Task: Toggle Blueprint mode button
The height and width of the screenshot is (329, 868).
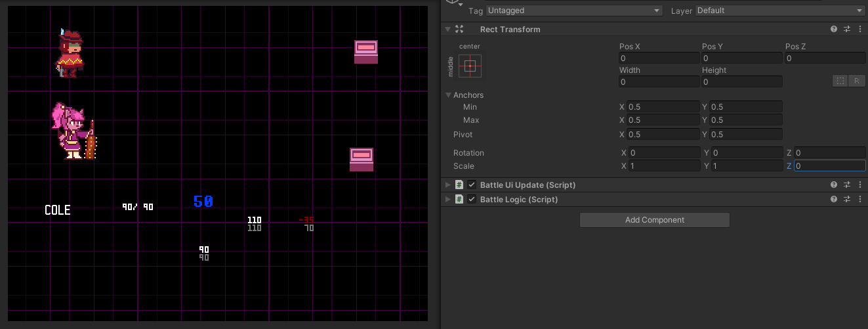Action: [x=840, y=81]
